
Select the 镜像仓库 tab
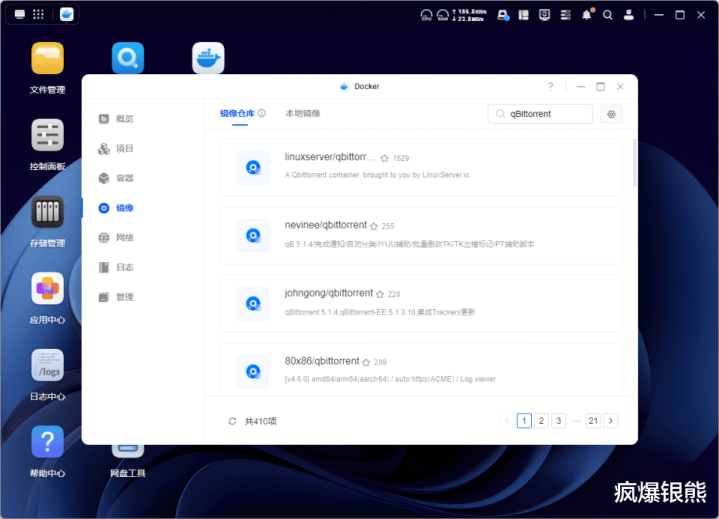238,114
